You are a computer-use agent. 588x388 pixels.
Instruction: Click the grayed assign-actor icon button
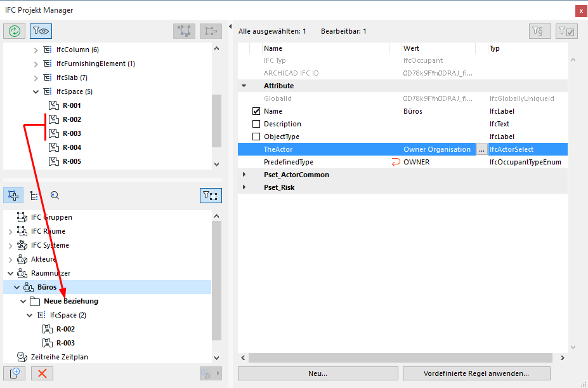tap(211, 373)
